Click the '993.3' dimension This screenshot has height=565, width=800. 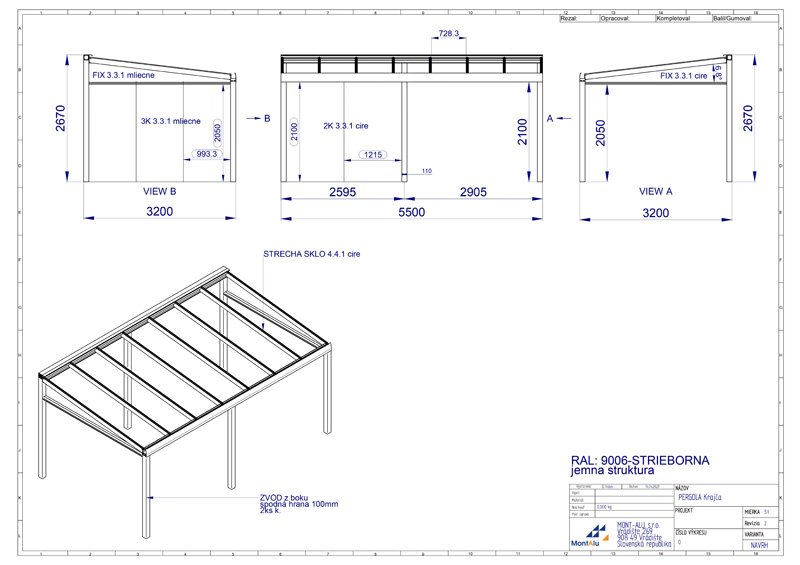click(x=207, y=154)
